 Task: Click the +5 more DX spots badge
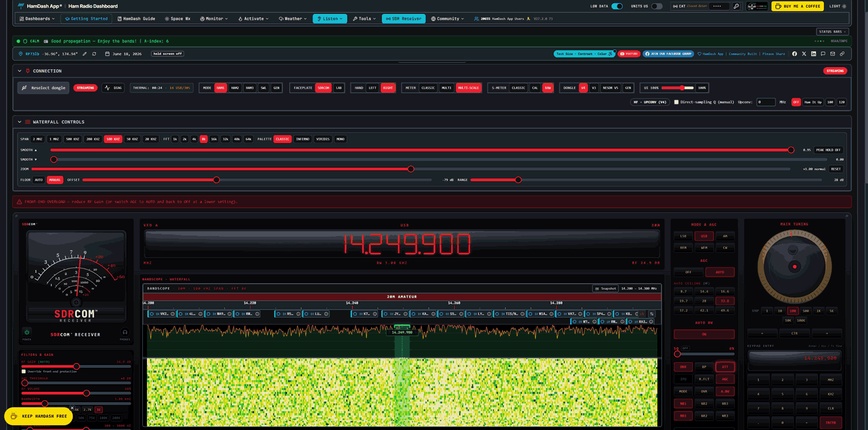[x=642, y=314]
